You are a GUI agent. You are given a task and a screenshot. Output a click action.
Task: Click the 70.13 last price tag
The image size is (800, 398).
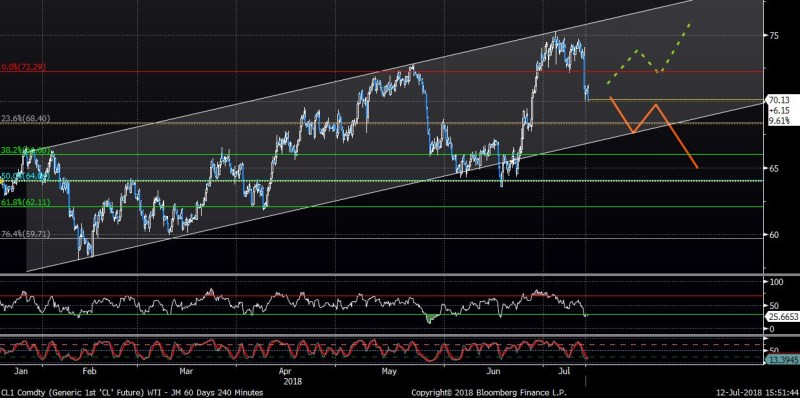point(778,100)
